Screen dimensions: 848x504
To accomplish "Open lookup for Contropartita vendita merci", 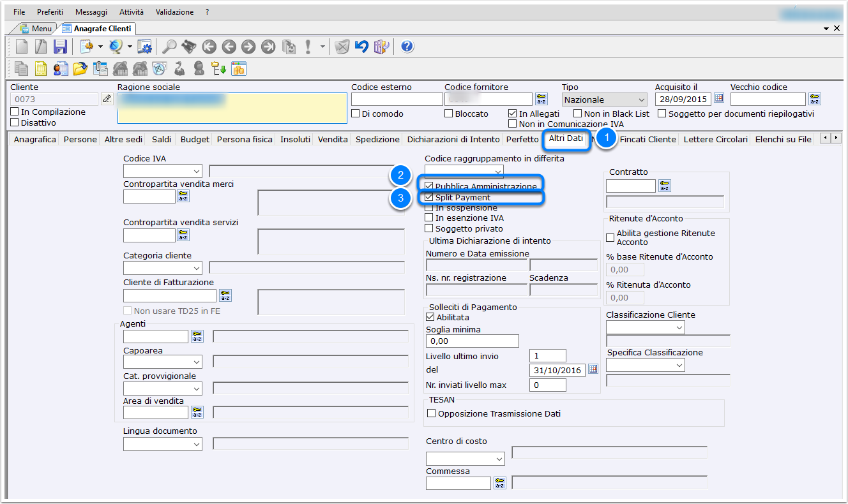I will (183, 196).
